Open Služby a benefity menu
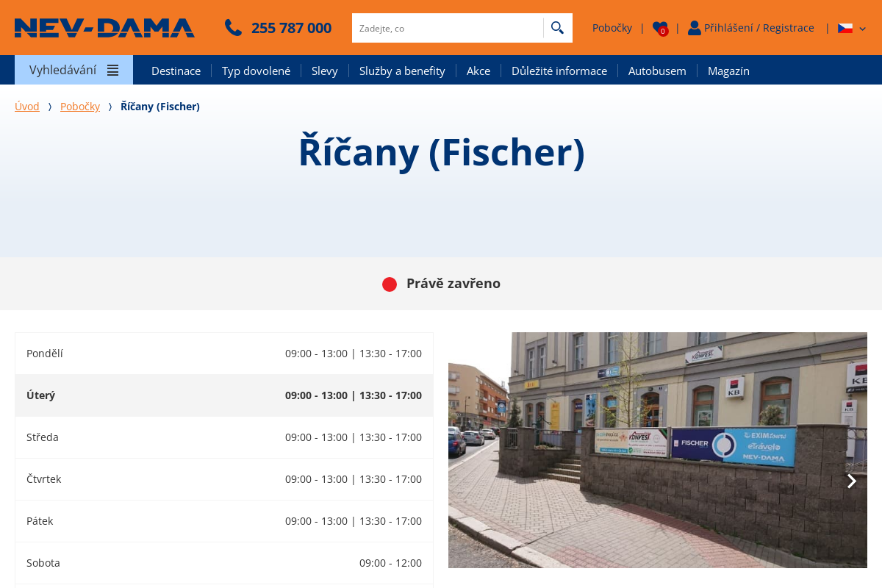Viewport: 882px width, 588px height. 402,71
